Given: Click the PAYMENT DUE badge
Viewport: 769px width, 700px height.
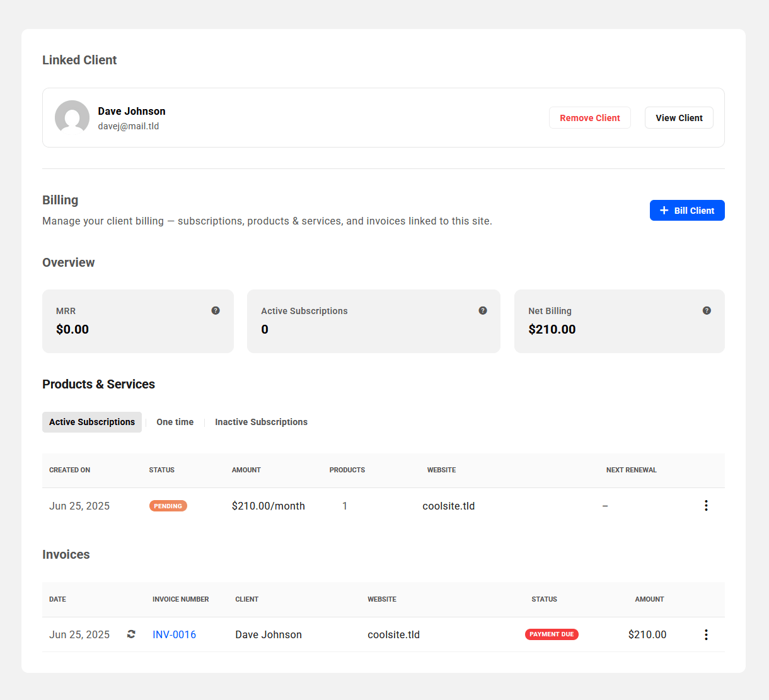Looking at the screenshot, I should pos(552,634).
